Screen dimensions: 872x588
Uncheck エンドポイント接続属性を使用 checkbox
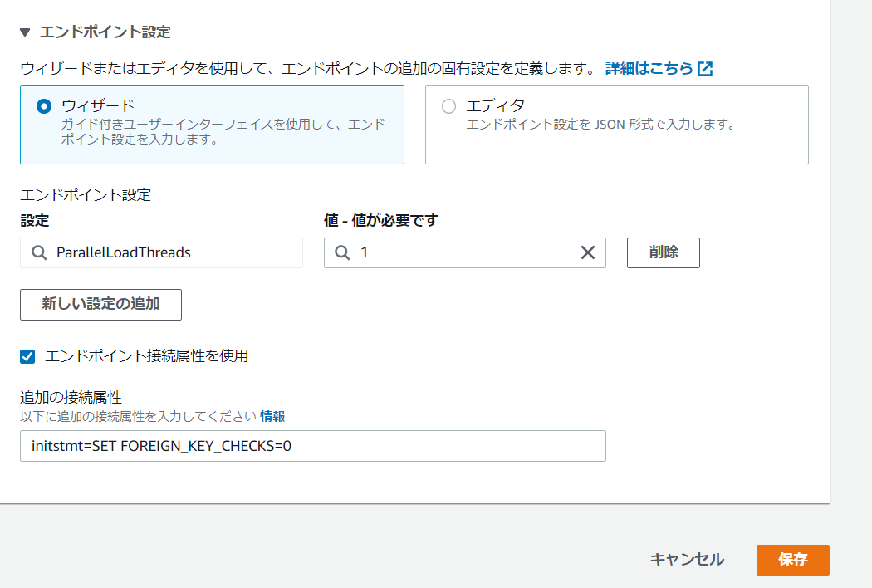[27, 356]
